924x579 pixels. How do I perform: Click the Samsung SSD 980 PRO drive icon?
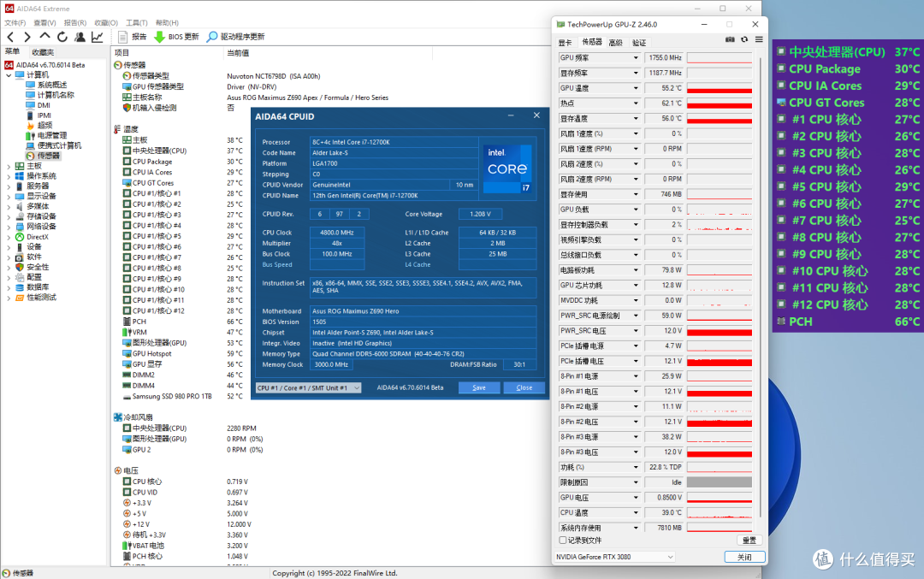coord(127,397)
